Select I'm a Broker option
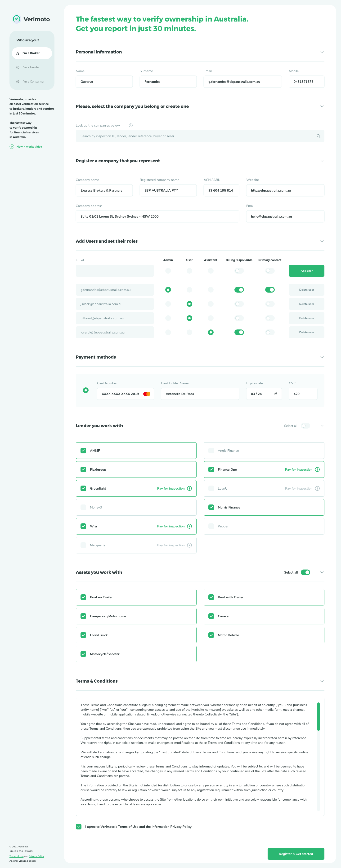Viewport: 341px width, 868px height. click(x=32, y=53)
